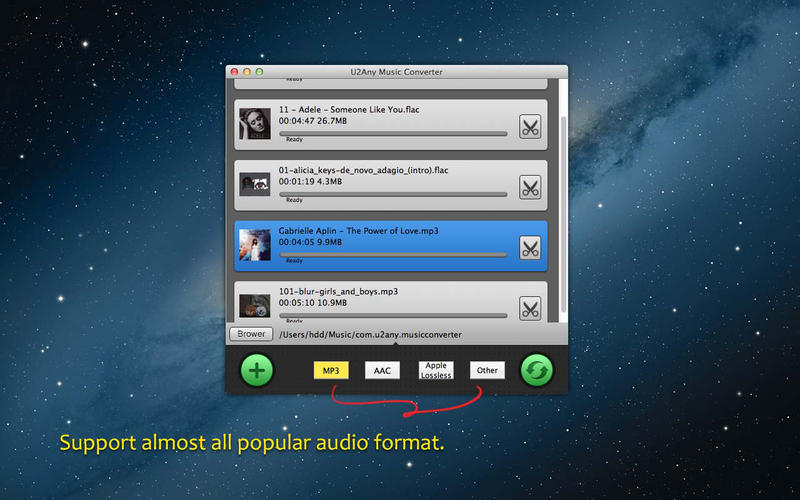This screenshot has height=500, width=800.
Task: Click blur girls_and_boys album art thumbnail
Action: coord(255,306)
